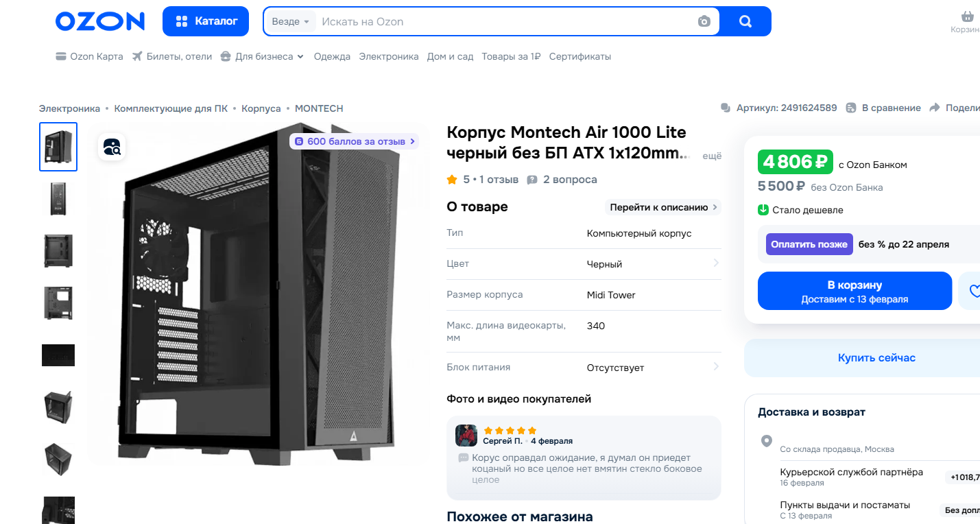Select the 5 500 ₽ price without Ozon Bank
This screenshot has height=524, width=980.
pyautogui.click(x=781, y=187)
